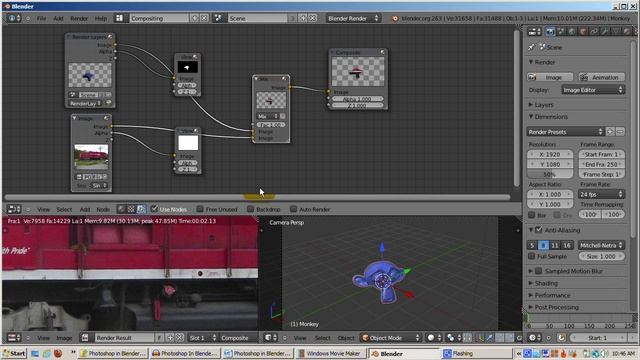640x360 pixels.
Task: Add a new screen layout plus icon
Action: tap(195, 18)
